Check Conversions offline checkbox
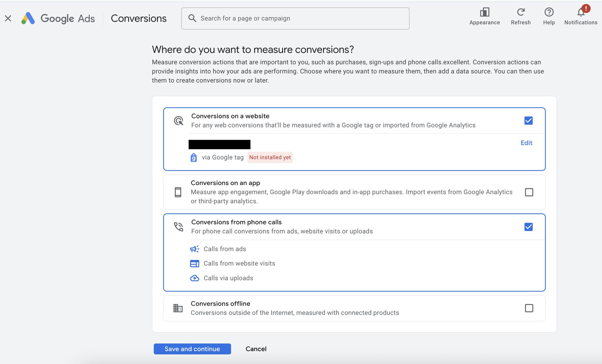602x364 pixels. pos(529,308)
